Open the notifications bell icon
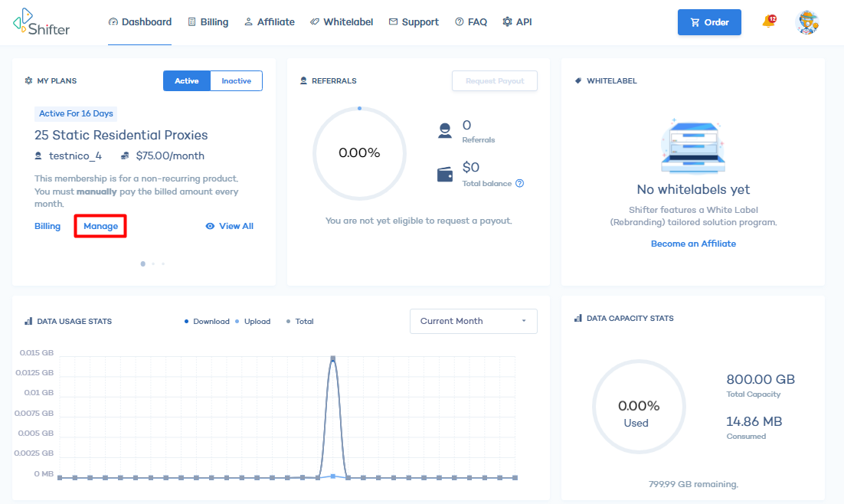Viewport: 844px width, 504px height. (769, 21)
